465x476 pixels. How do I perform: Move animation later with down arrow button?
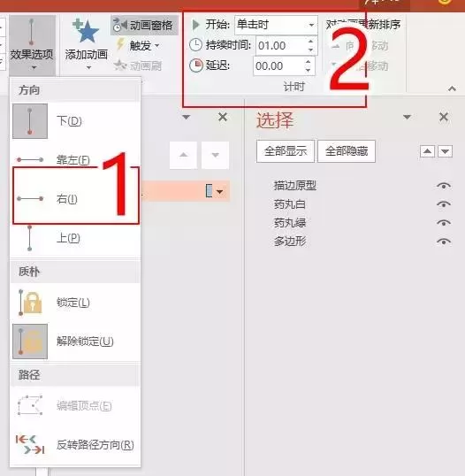[x=216, y=155]
